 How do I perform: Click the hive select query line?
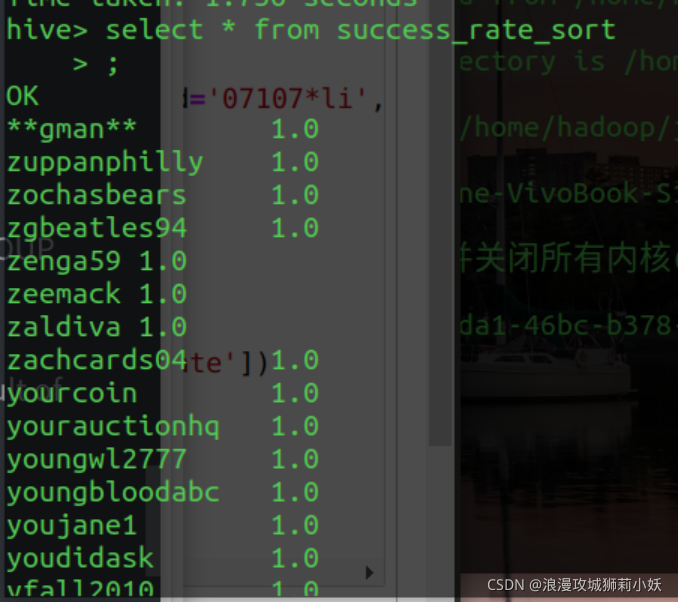tap(311, 30)
